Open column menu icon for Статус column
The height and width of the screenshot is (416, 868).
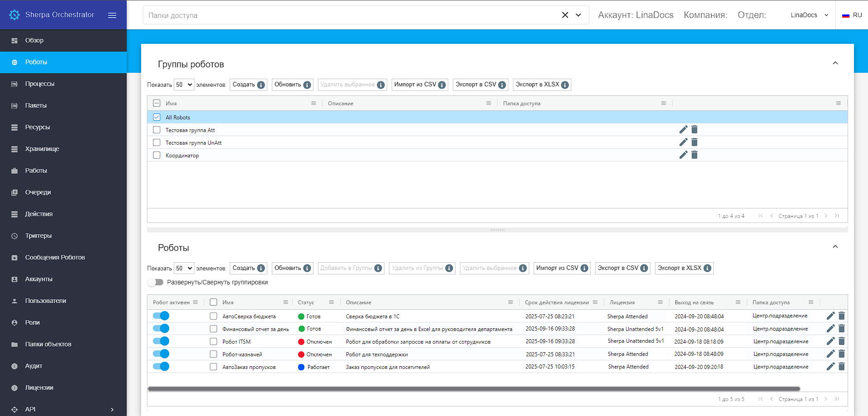click(x=332, y=302)
